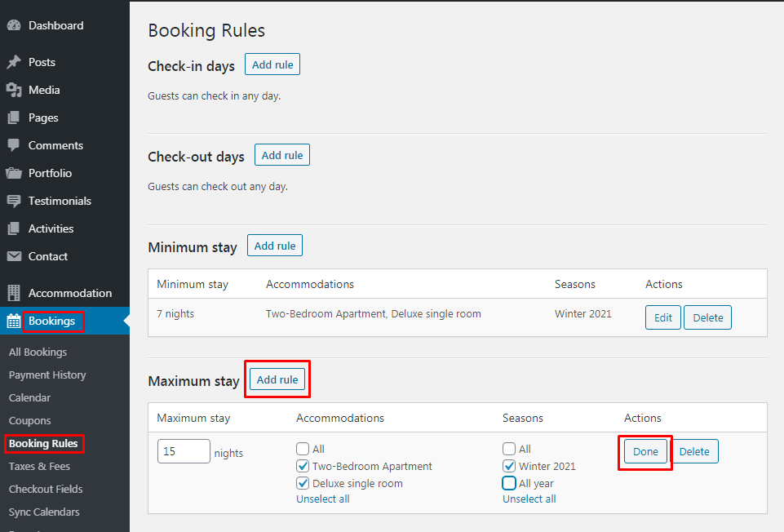784x532 pixels.
Task: Open Checkout Fields submenu
Action: tap(46, 489)
